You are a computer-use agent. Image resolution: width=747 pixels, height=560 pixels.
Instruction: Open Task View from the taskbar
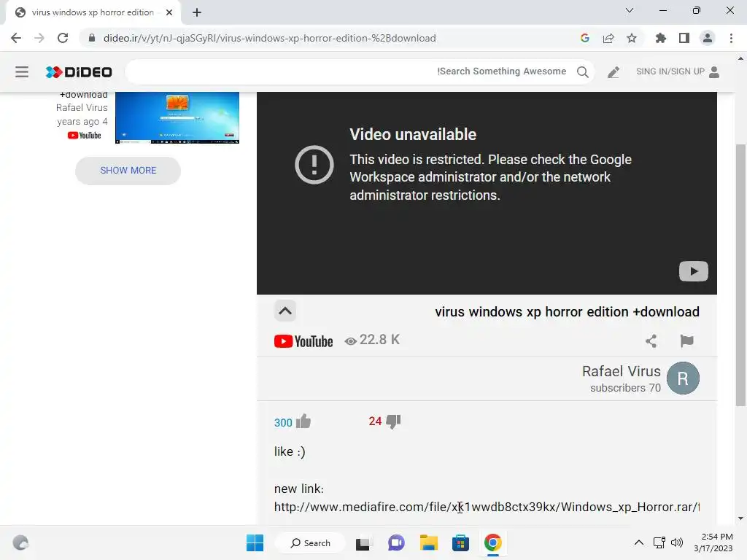[363, 542]
